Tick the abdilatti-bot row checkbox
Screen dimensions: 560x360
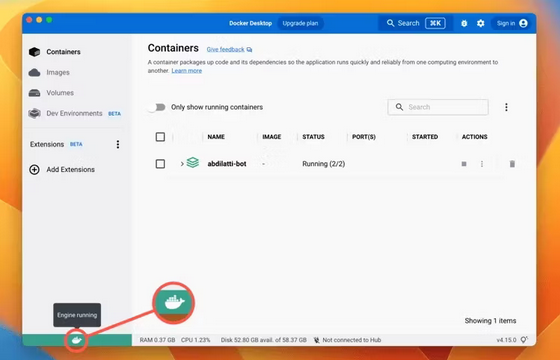(160, 164)
